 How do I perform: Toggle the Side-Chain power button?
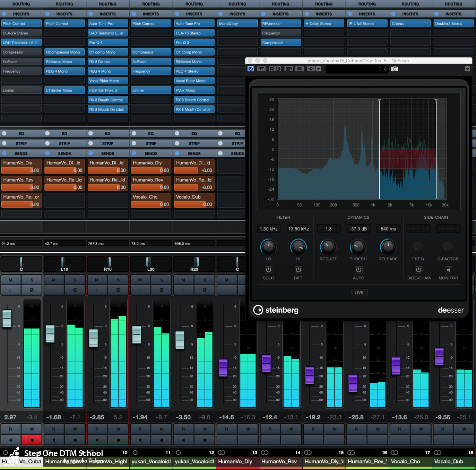[x=418, y=270]
